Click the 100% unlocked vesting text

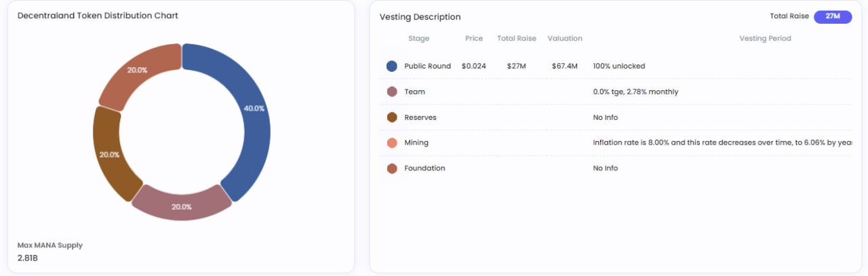(619, 66)
